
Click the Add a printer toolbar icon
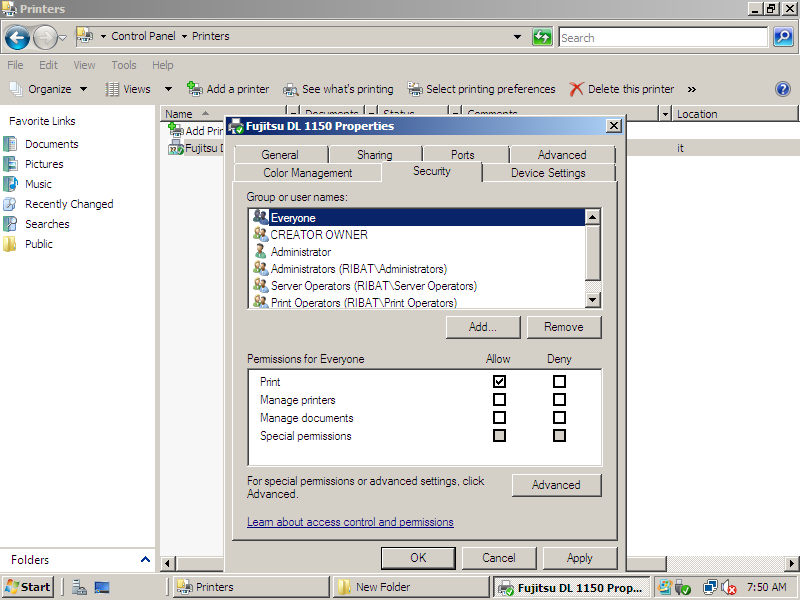pos(194,89)
